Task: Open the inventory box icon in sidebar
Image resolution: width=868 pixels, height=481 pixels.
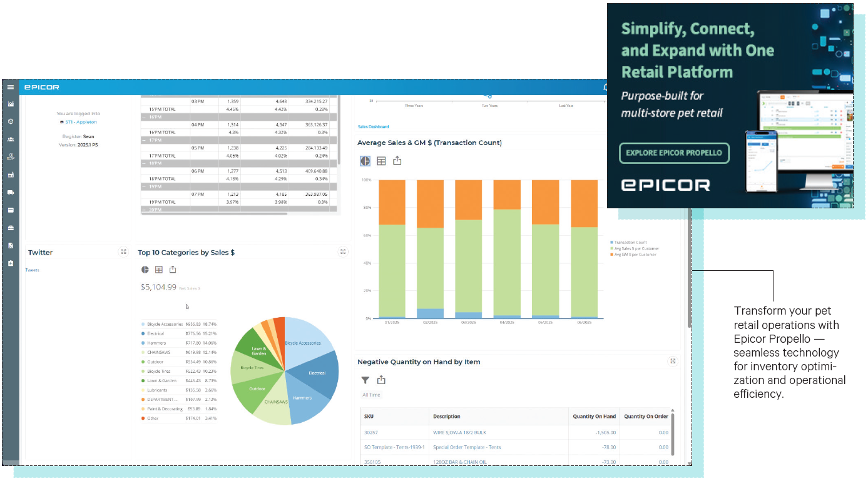Action: 11,121
